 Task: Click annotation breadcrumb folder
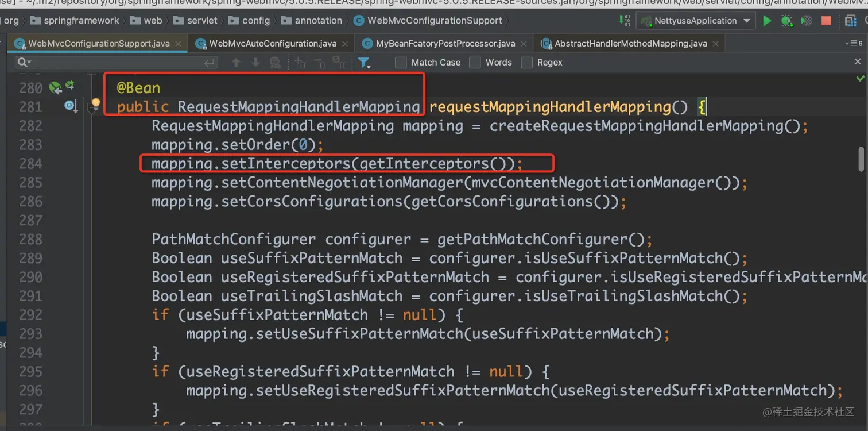[x=312, y=21]
